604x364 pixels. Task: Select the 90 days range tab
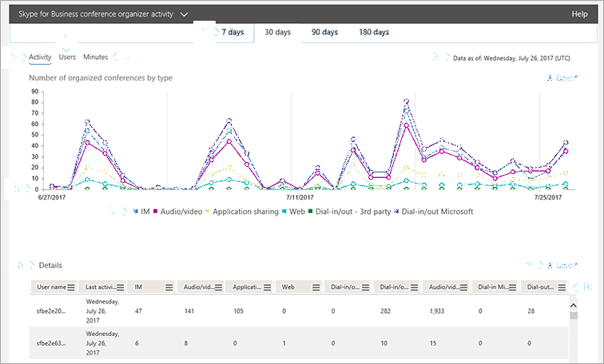tap(324, 32)
